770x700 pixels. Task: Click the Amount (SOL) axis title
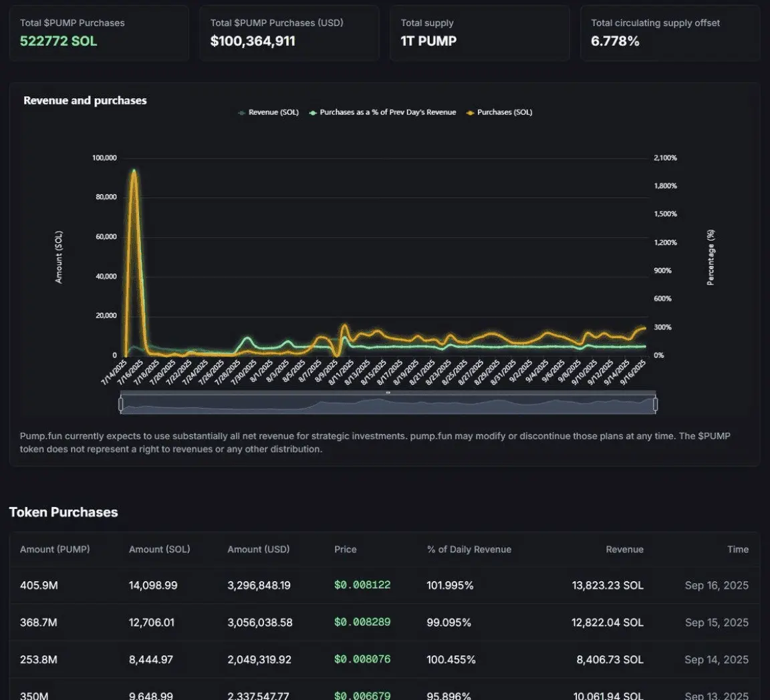(x=59, y=256)
